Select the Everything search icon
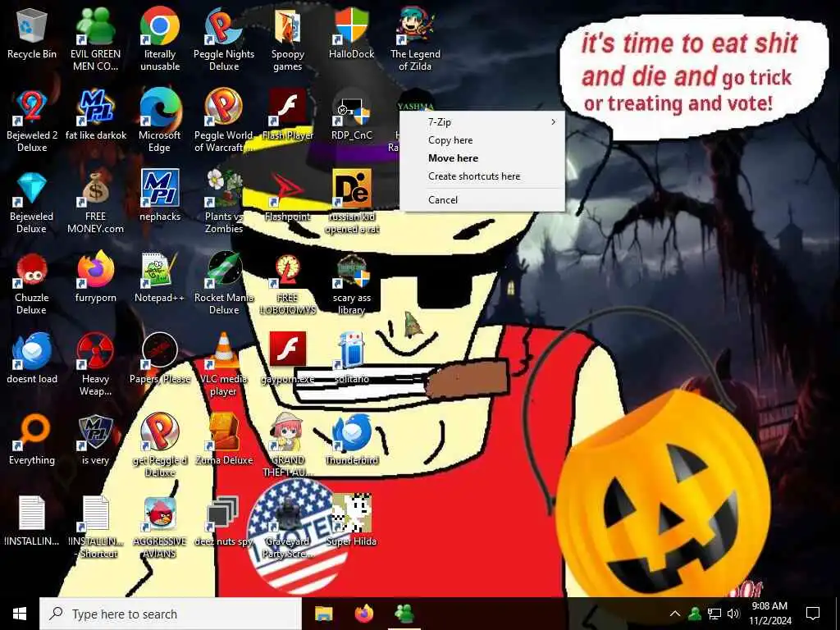The height and width of the screenshot is (630, 840). [32, 433]
